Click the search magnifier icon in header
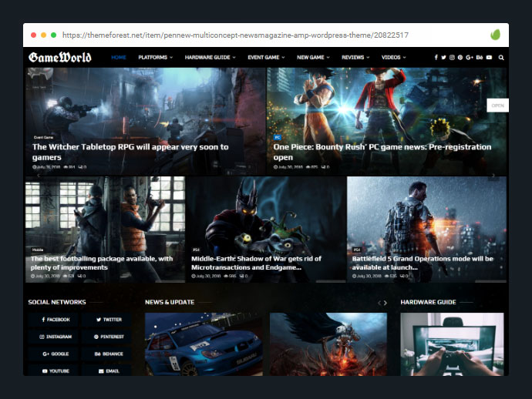Screen dimensions: 532x399 click(501, 58)
